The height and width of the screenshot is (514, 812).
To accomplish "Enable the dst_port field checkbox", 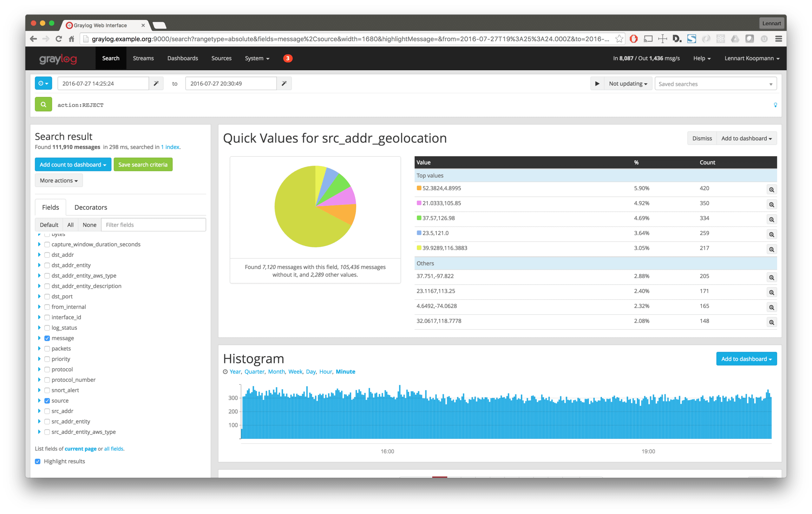I will coord(47,296).
